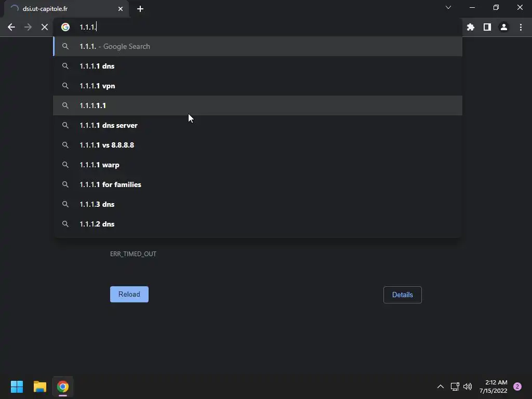Image resolution: width=532 pixels, height=399 pixels.
Task: Click the ERR_TIMED_OUT error text
Action: (133, 254)
